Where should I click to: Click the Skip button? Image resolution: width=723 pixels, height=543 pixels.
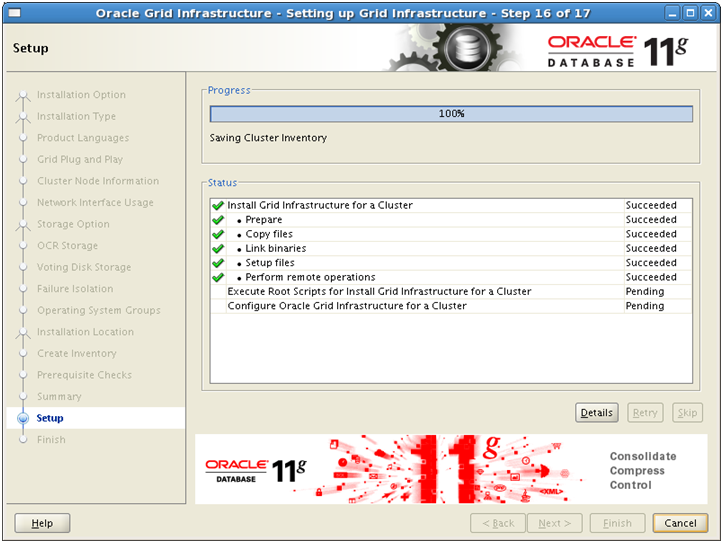(x=687, y=413)
